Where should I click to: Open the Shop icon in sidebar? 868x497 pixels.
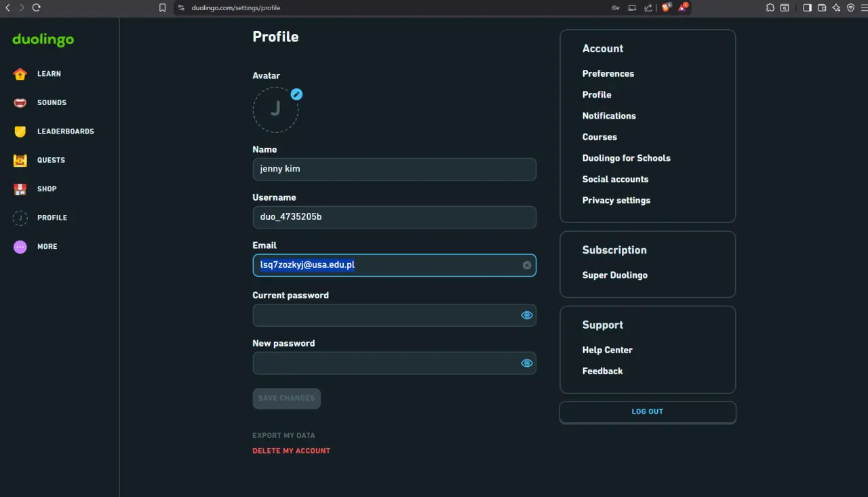(20, 189)
